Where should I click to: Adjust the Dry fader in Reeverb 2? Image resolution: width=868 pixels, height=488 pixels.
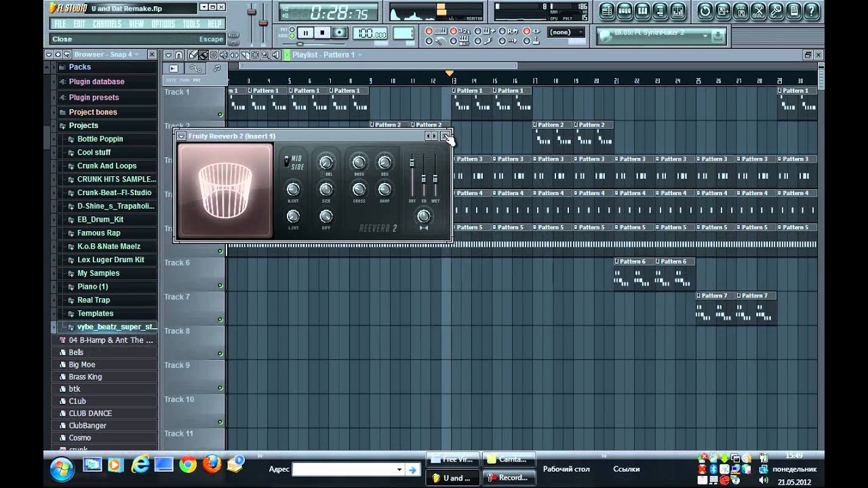coord(412,163)
